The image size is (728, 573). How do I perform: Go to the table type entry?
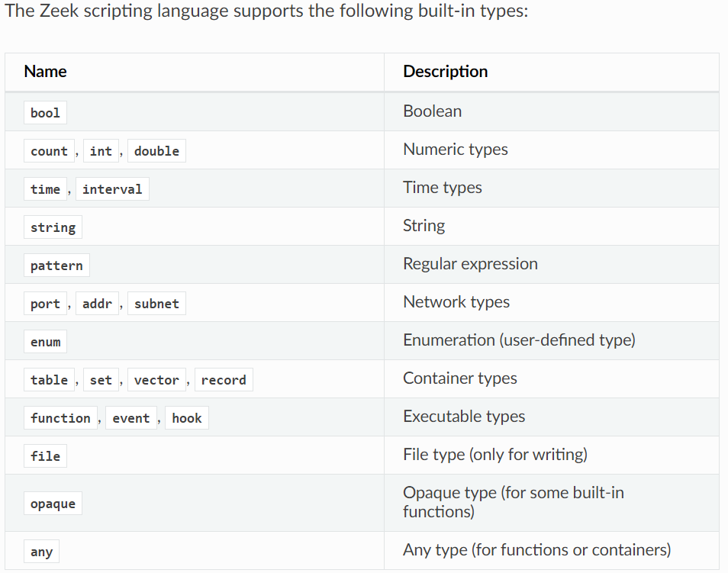click(x=49, y=380)
